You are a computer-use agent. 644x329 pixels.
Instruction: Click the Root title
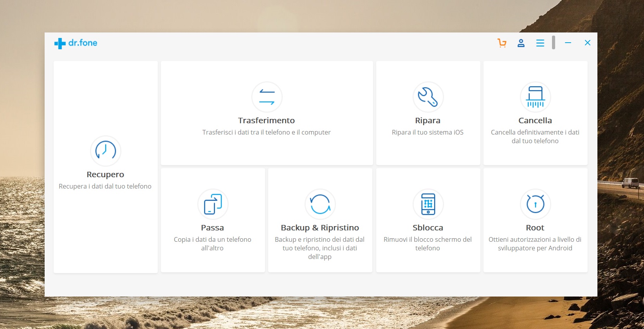535,228
